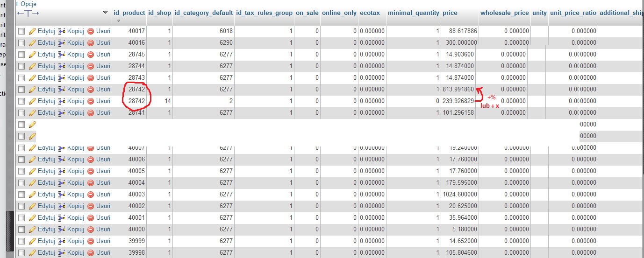
Task: Sort by the id_product column header
Action: (129, 13)
